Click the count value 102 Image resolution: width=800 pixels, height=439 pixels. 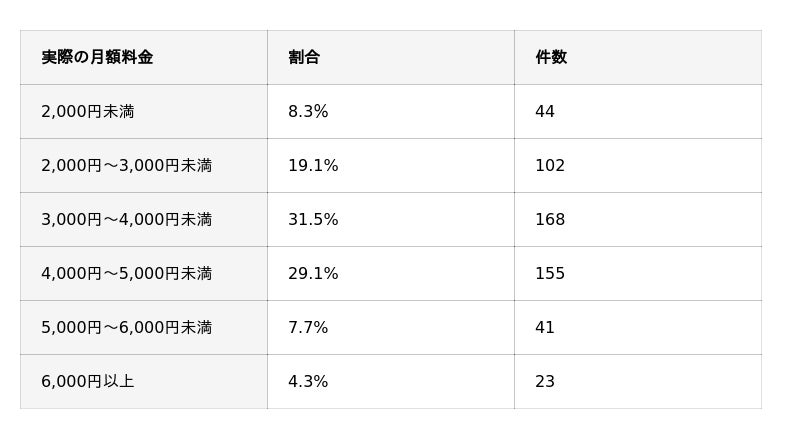tap(550, 165)
